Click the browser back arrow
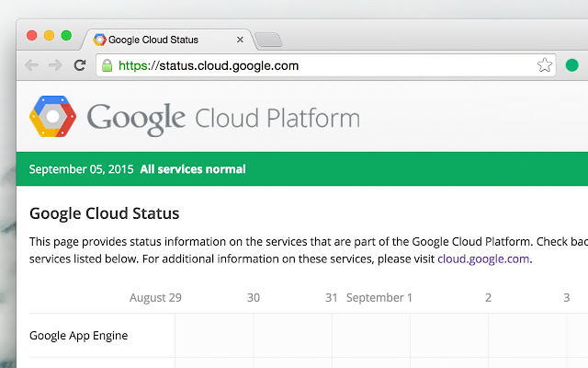 tap(31, 65)
